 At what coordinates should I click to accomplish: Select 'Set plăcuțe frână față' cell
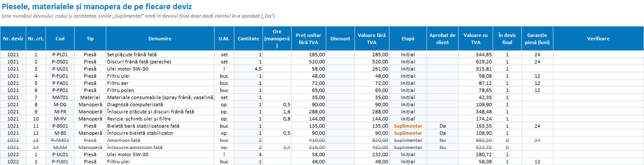[160, 55]
